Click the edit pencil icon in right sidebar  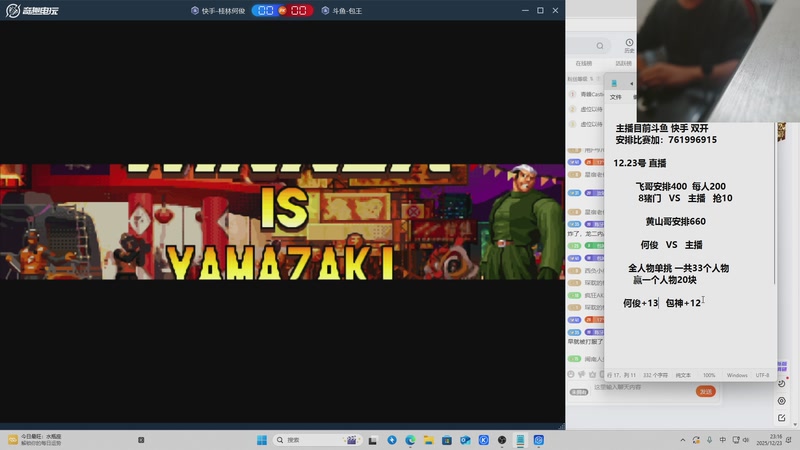point(782,418)
